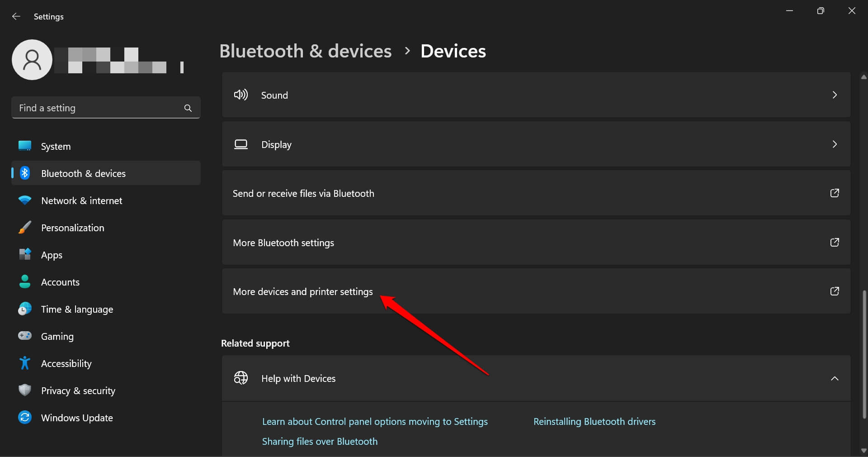Click the search magnifier icon
Image resolution: width=868 pixels, height=457 pixels.
[188, 108]
